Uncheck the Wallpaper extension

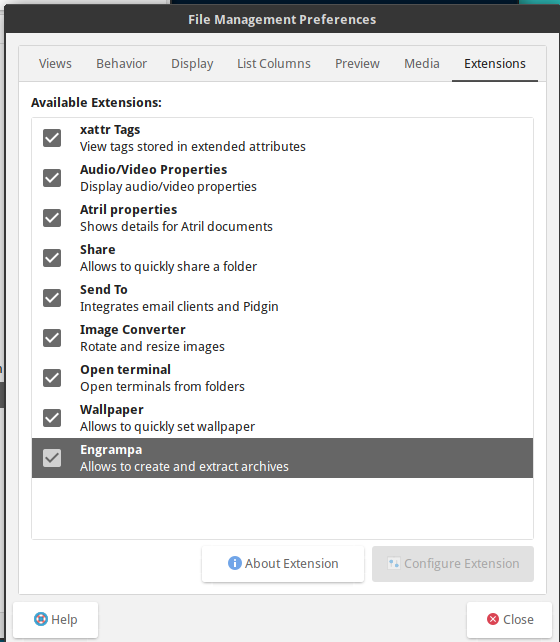pos(52,418)
